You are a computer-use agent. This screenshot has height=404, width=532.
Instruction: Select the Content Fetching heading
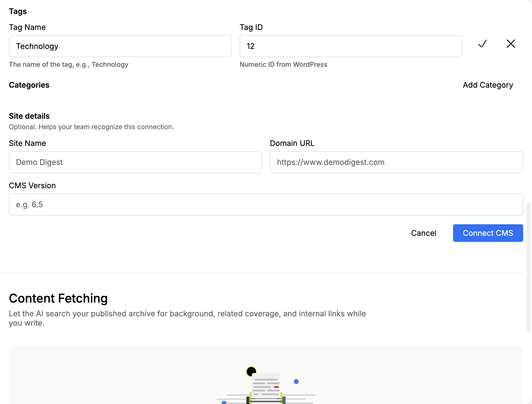pos(58,298)
